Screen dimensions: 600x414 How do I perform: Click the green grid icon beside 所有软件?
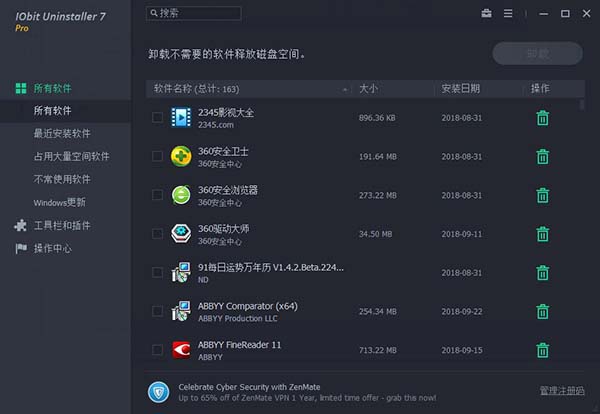(x=21, y=88)
